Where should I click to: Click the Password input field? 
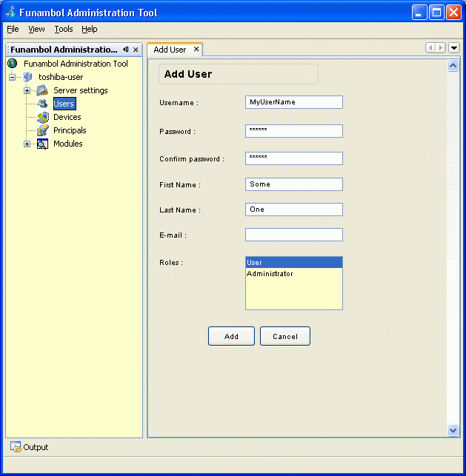coord(294,131)
